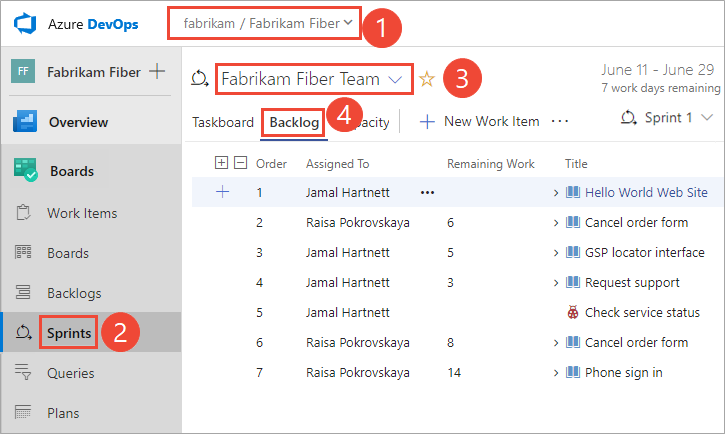The width and height of the screenshot is (725, 434).
Task: Switch to the Backlog tab
Action: pos(294,122)
